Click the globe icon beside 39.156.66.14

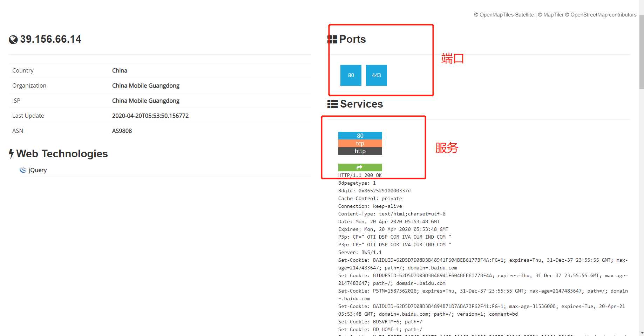[x=13, y=40]
